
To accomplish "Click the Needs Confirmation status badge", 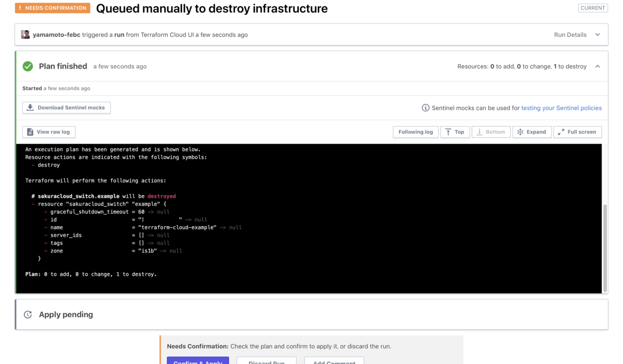I will (52, 8).
